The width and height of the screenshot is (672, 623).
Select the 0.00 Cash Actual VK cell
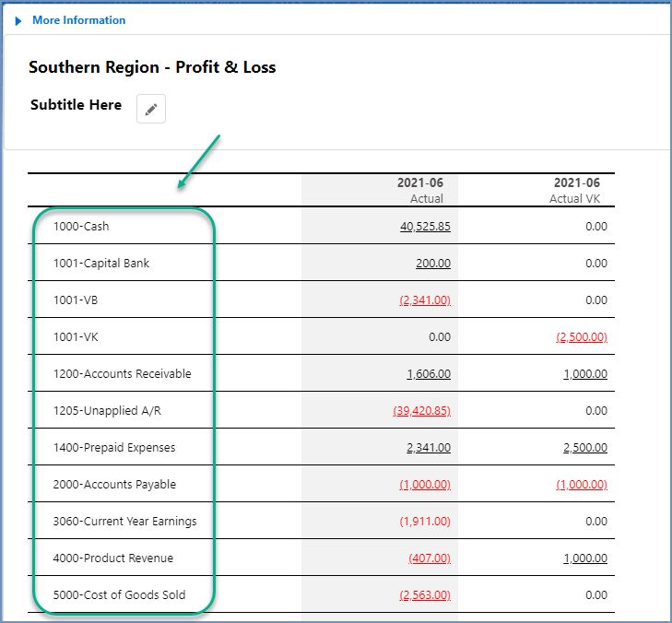596,226
